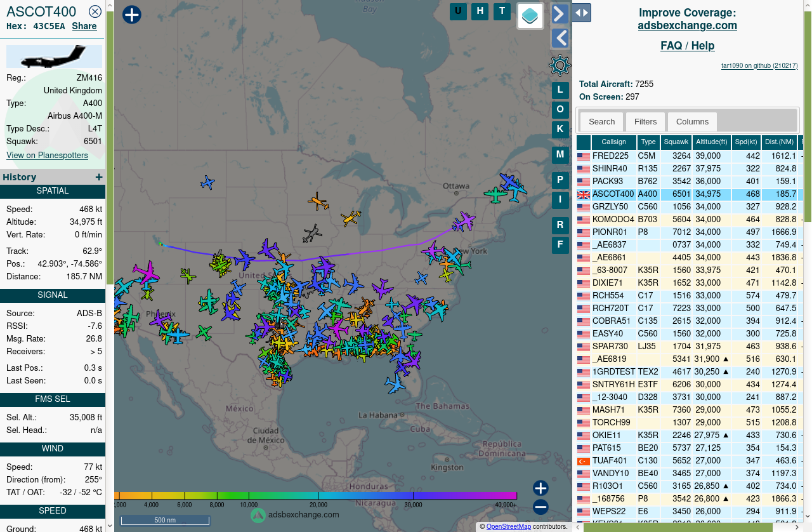Select the SHINR40 row in aircraft table
Screen dimensions: 812x532
[690, 168]
